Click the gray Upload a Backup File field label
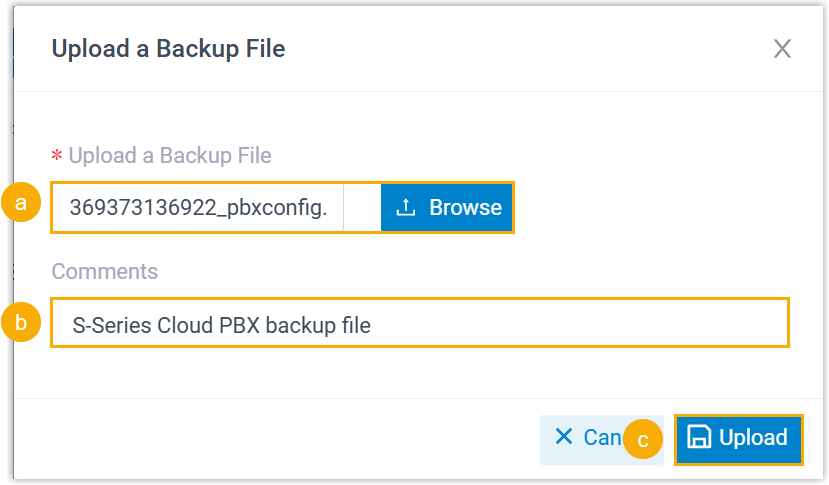 click(x=170, y=155)
